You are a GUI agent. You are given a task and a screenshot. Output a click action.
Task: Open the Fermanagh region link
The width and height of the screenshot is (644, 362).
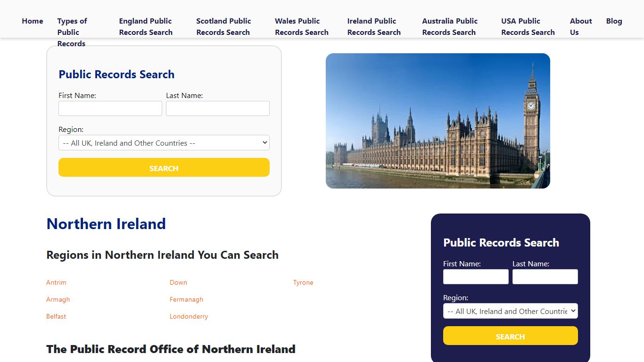tap(186, 299)
